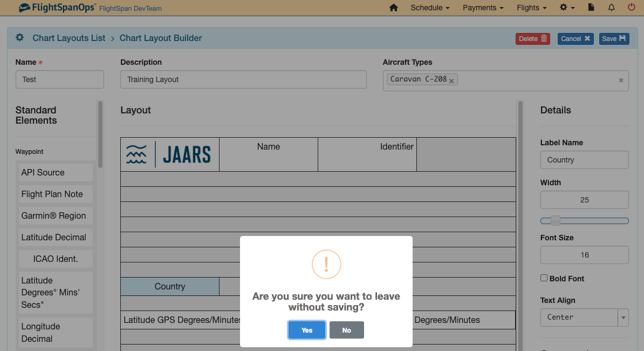The width and height of the screenshot is (644, 351).
Task: Confirm leaving by clicking Yes
Action: (x=306, y=330)
